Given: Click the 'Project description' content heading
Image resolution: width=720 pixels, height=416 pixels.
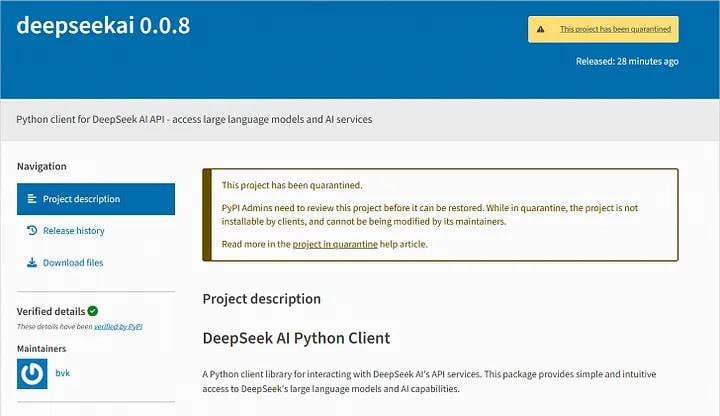Looking at the screenshot, I should pyautogui.click(x=262, y=299).
